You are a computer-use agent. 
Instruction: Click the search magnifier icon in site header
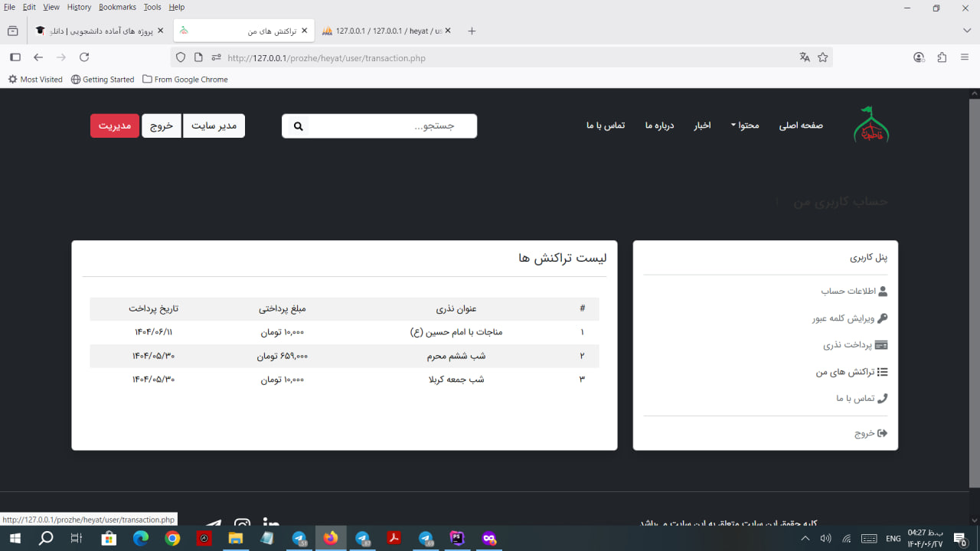[299, 126]
